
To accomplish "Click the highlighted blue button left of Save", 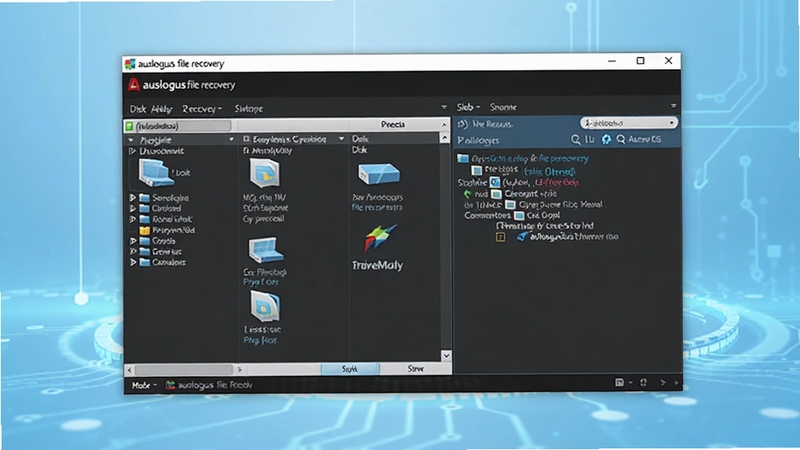I will (350, 368).
